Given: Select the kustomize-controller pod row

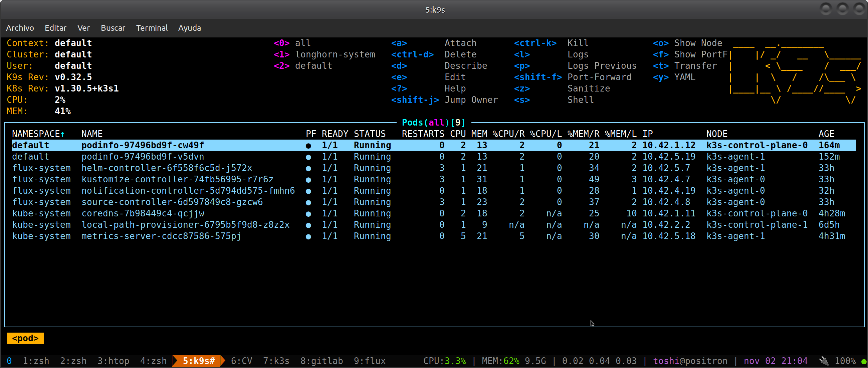Looking at the screenshot, I should pos(177,179).
